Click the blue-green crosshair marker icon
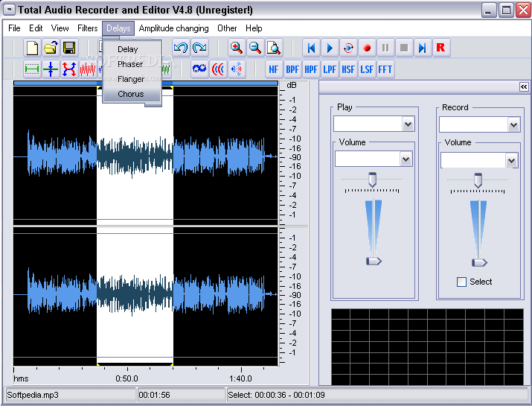Viewport: 532px width, 406px height. point(51,69)
